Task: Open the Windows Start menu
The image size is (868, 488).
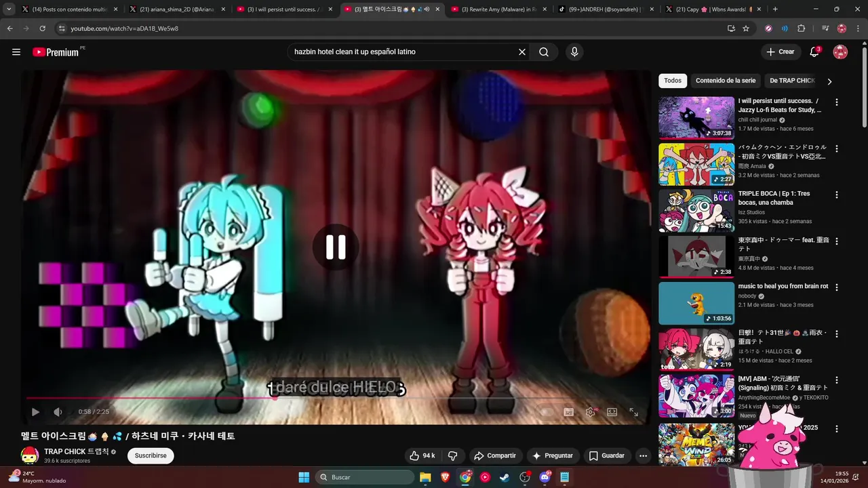Action: [x=304, y=477]
